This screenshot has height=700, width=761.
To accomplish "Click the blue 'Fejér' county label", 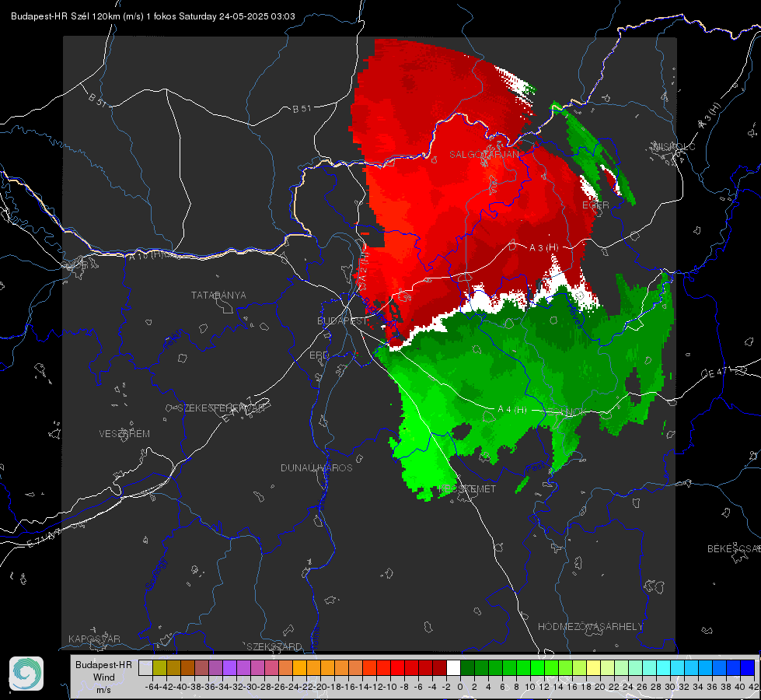I will click(174, 339).
